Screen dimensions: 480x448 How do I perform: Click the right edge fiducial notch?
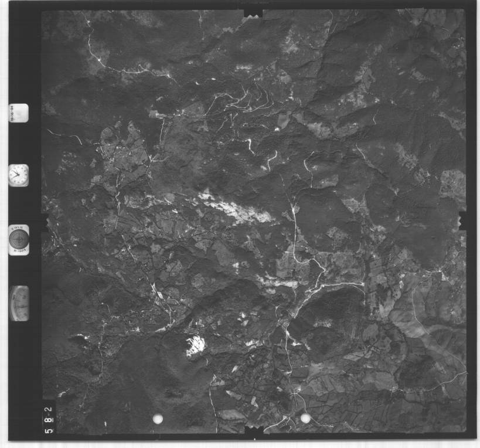click(x=462, y=221)
